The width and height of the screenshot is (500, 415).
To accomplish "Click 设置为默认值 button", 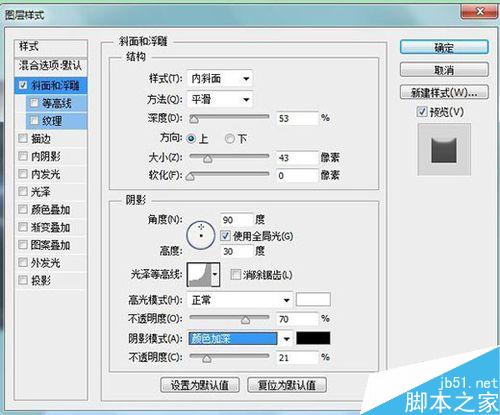I will click(200, 385).
